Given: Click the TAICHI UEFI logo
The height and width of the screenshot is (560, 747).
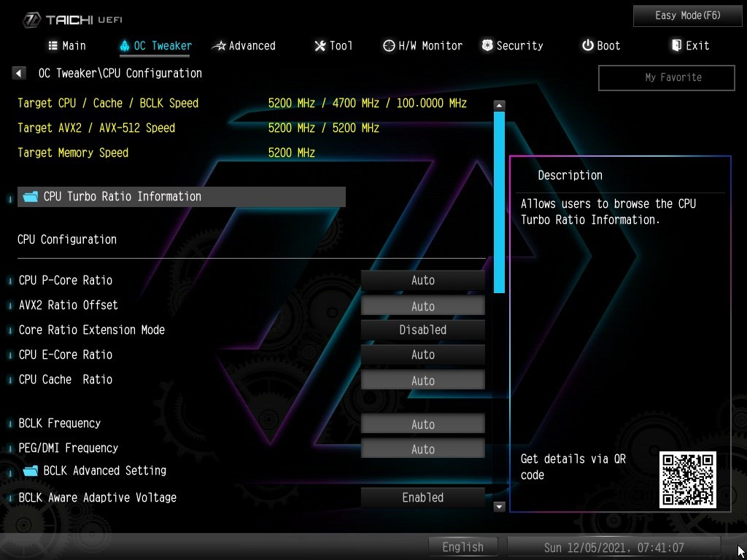Looking at the screenshot, I should pos(72,20).
